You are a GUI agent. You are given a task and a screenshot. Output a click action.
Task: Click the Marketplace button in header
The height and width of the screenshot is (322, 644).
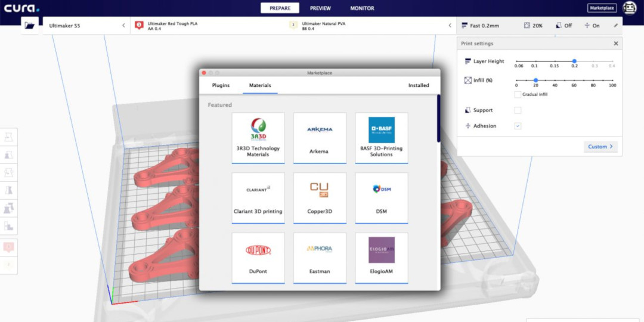[x=602, y=8]
